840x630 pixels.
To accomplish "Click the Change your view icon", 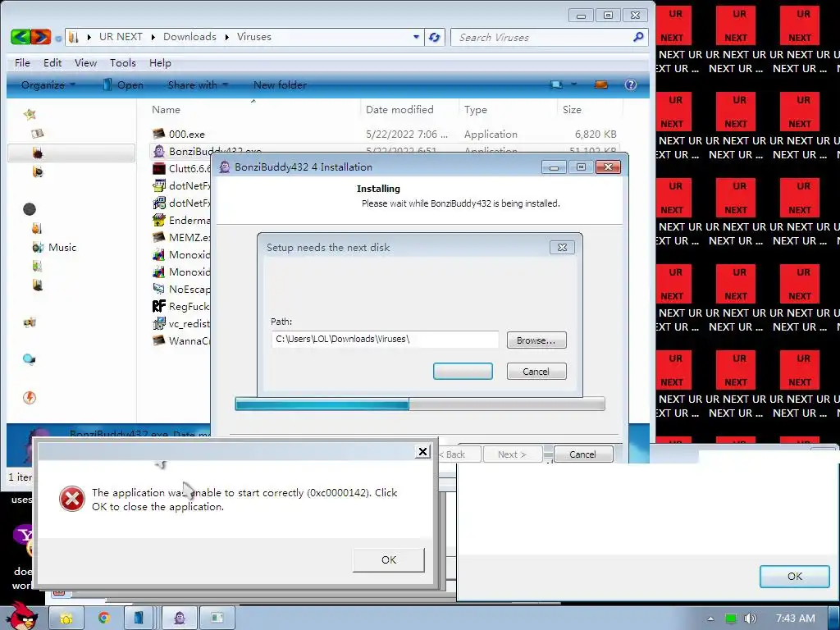I will coord(557,84).
